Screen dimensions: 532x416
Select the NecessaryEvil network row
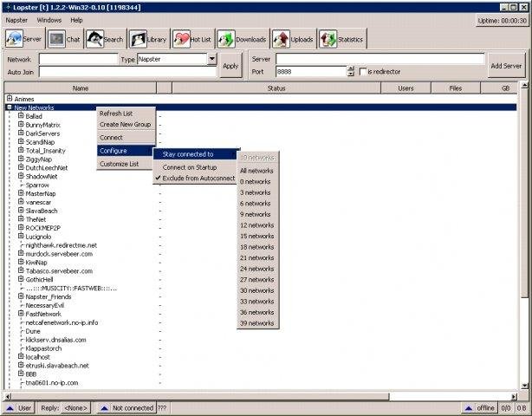pyautogui.click(x=45, y=305)
